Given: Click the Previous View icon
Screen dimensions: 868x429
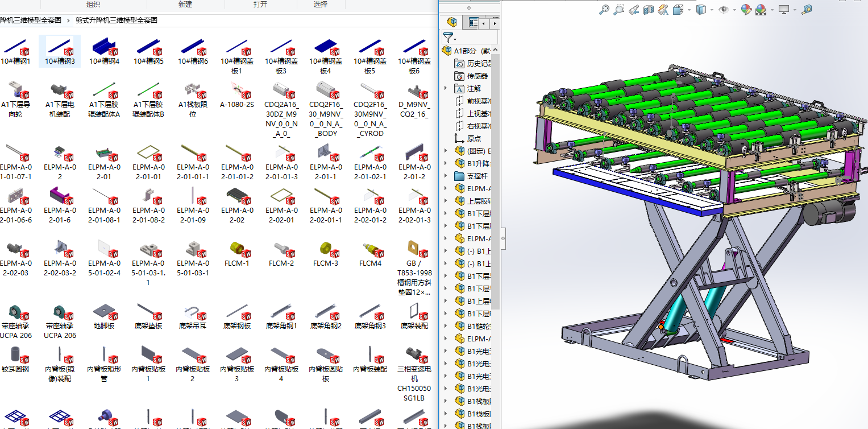Looking at the screenshot, I should (634, 10).
